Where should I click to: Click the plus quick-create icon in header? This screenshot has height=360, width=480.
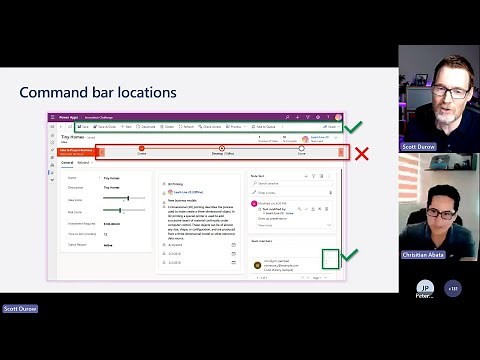tap(298, 117)
